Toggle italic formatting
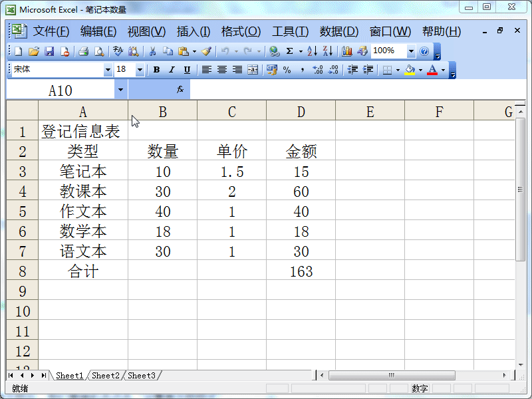The image size is (532, 399). click(x=173, y=70)
